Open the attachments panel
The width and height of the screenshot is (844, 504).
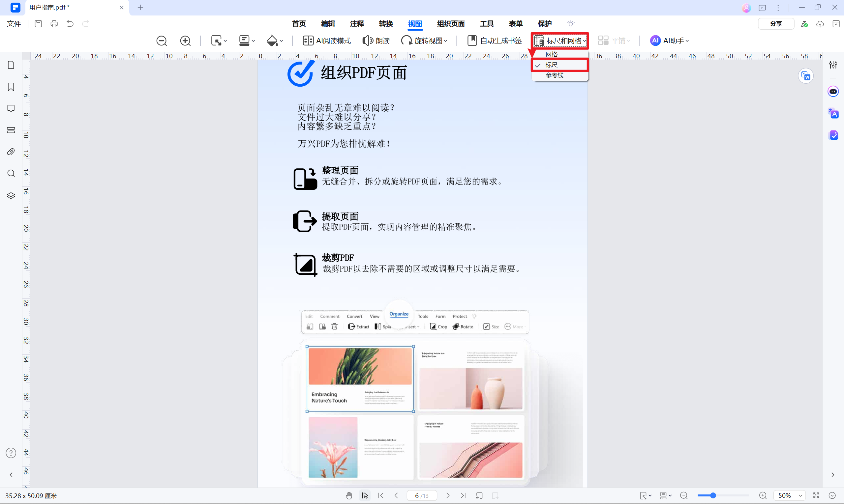[11, 152]
